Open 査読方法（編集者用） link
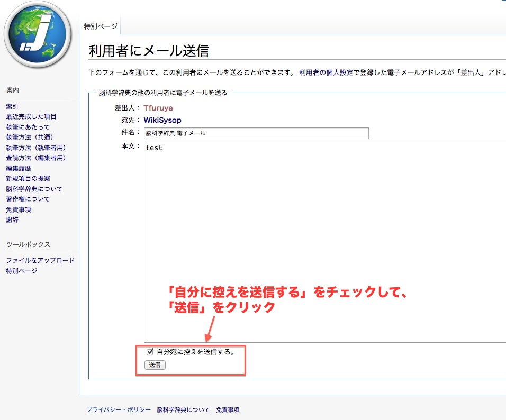Screen dimensions: 506x420 (36, 158)
